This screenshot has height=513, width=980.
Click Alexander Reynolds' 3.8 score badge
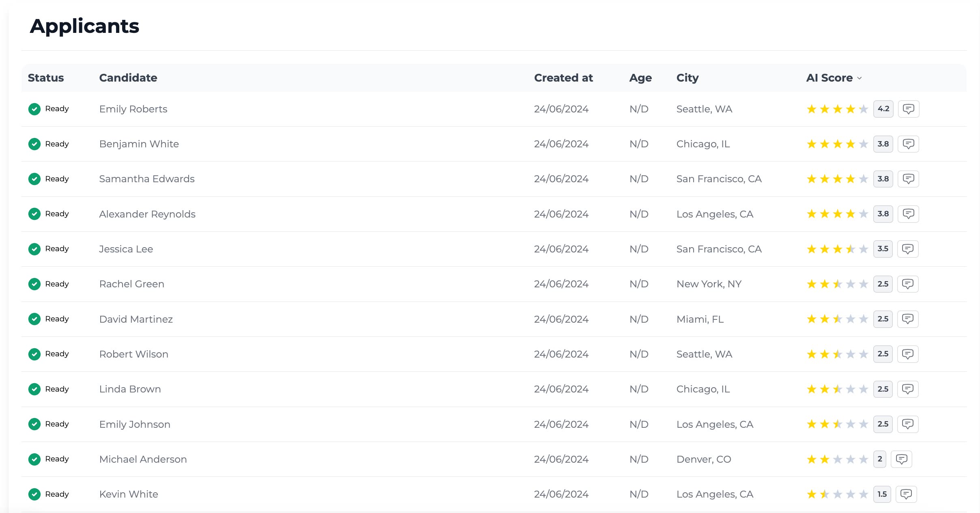(883, 214)
